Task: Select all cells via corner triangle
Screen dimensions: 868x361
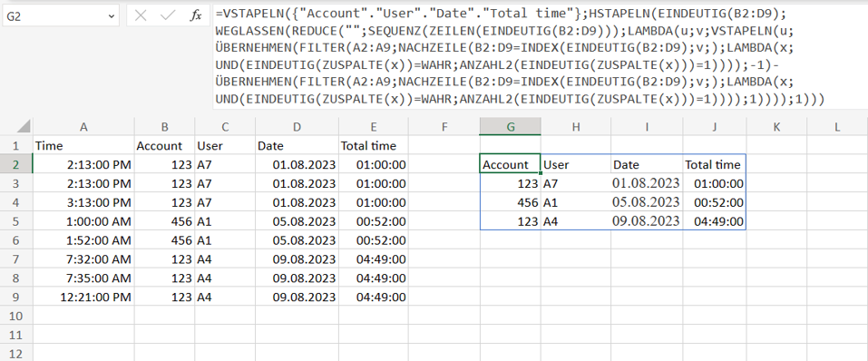Action: (x=16, y=127)
